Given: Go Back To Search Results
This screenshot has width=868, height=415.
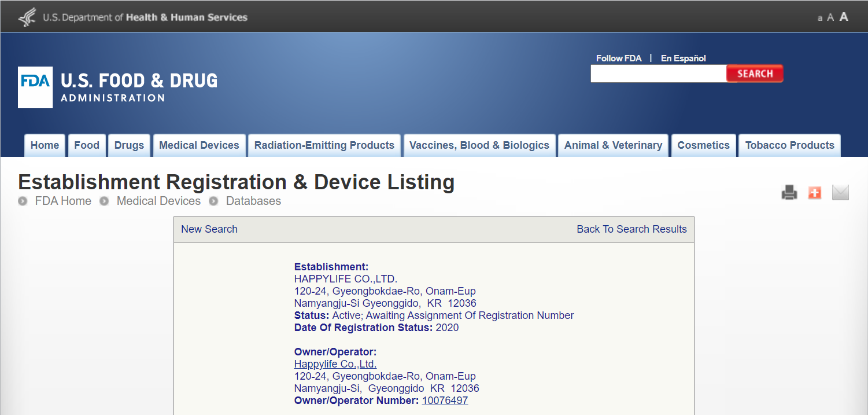Looking at the screenshot, I should tap(631, 229).
